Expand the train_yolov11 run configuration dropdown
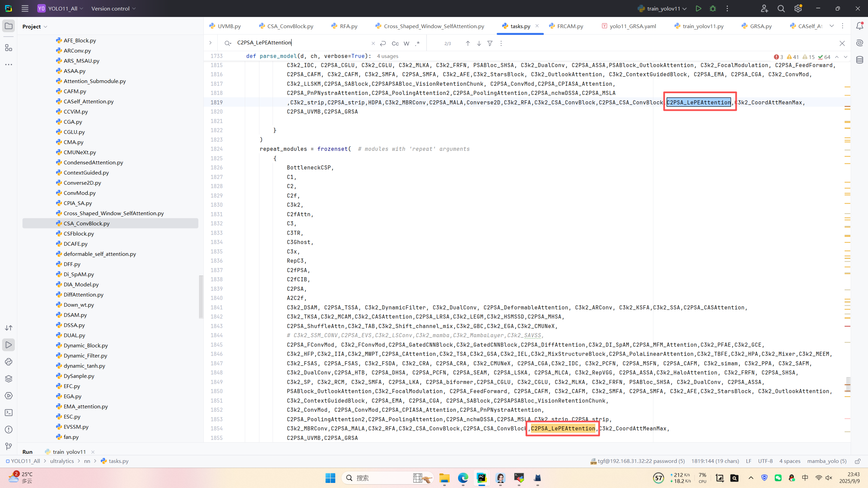The image size is (868, 488). (x=685, y=8)
